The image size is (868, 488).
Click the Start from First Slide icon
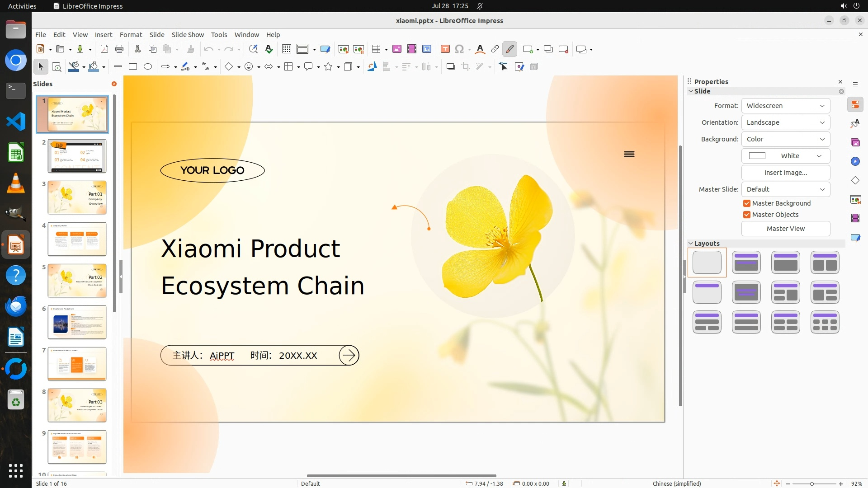pos(343,49)
